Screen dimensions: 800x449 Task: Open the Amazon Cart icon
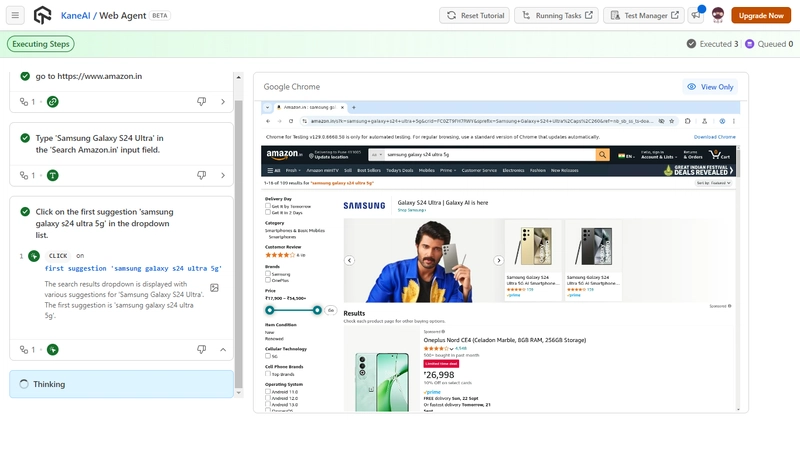[719, 155]
